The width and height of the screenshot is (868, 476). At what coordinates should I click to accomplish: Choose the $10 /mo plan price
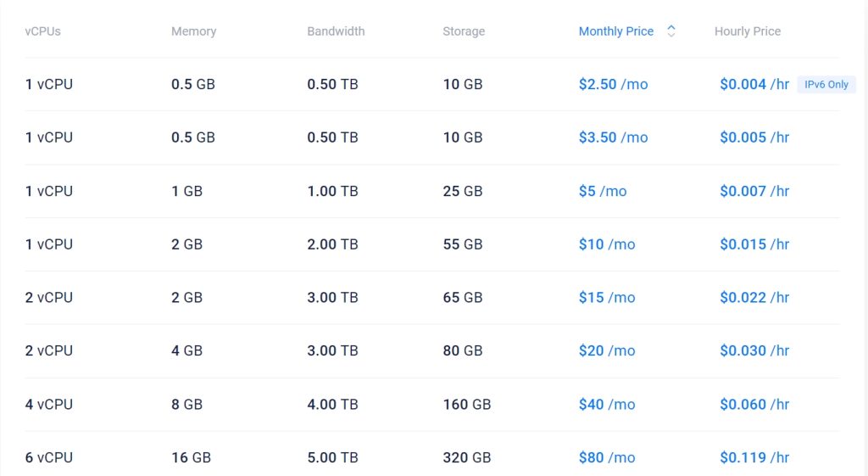[x=607, y=244]
